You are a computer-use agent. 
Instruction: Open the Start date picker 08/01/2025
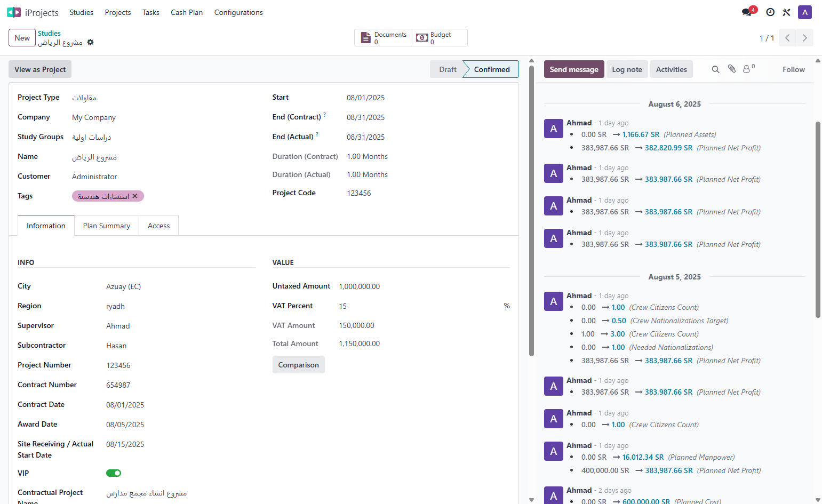[365, 98]
